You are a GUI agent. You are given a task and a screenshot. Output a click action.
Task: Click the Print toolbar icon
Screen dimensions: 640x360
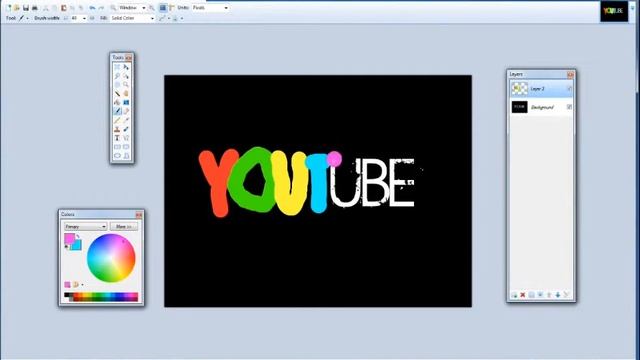pos(35,8)
